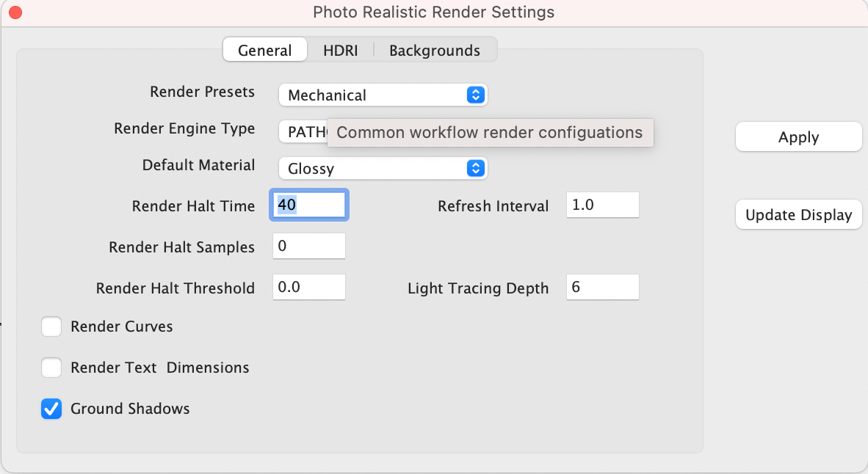Screen dimensions: 868x474
Task: Click the Render Halt Threshold field
Action: coord(308,287)
